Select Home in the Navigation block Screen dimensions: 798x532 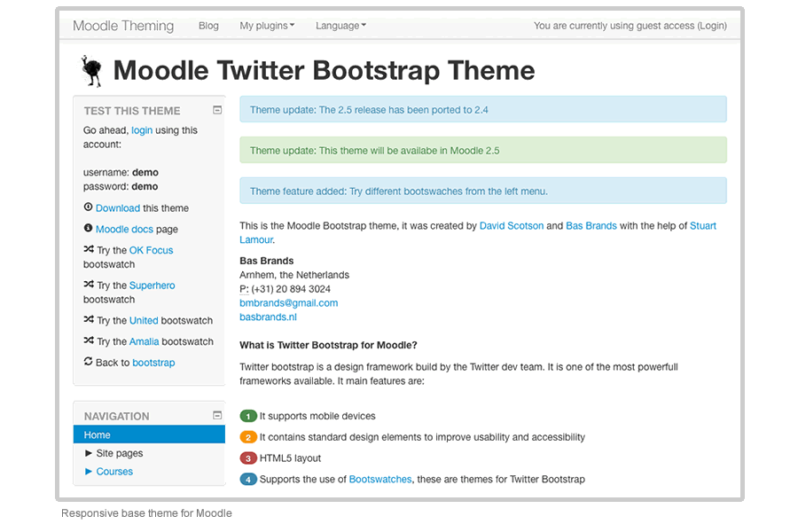click(x=98, y=434)
